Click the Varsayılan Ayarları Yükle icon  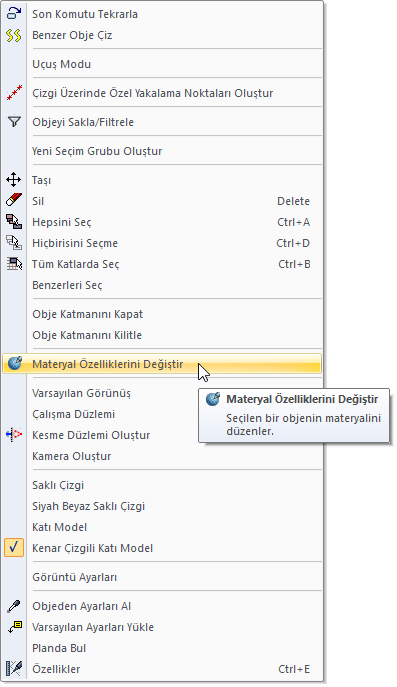click(14, 627)
